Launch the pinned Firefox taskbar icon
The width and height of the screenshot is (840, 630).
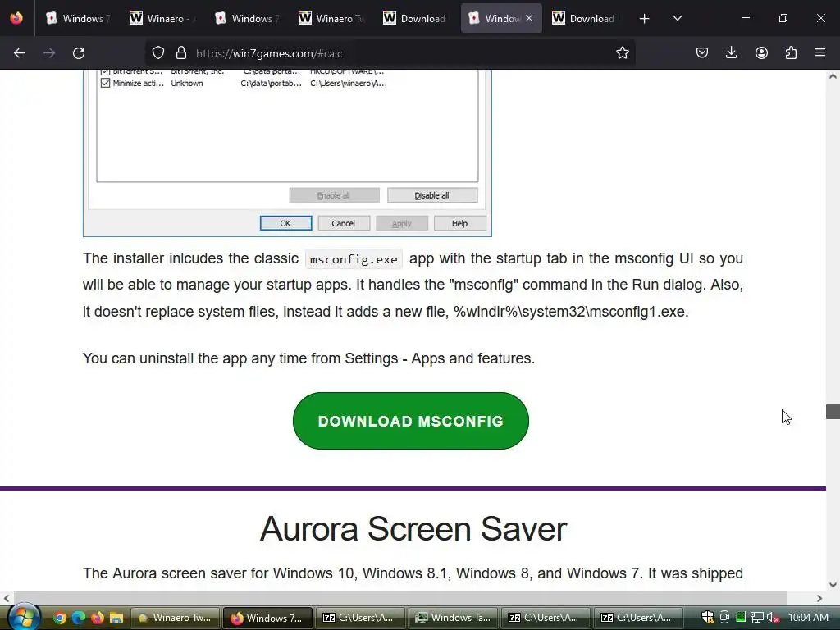point(98,618)
